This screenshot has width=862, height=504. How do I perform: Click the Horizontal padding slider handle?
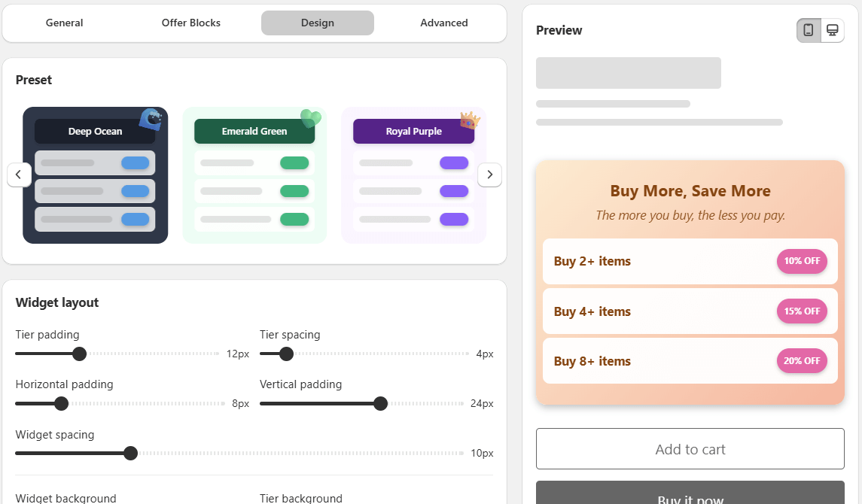coord(62,403)
